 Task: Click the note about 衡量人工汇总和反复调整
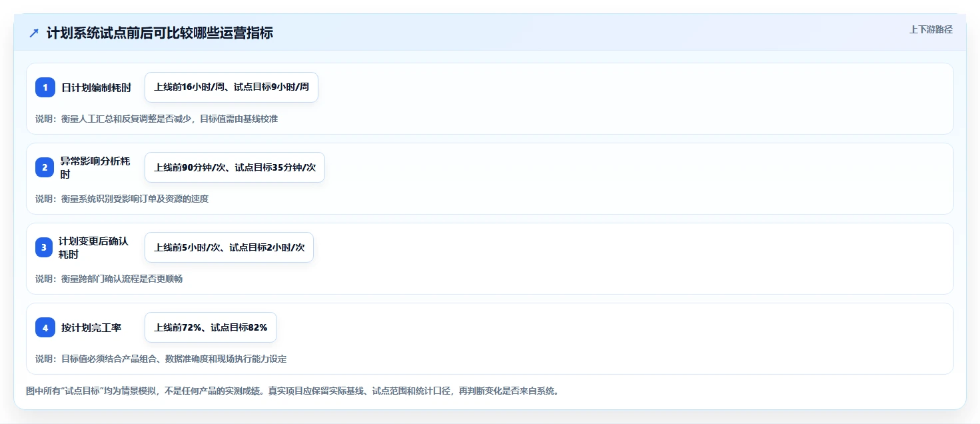[x=157, y=119]
